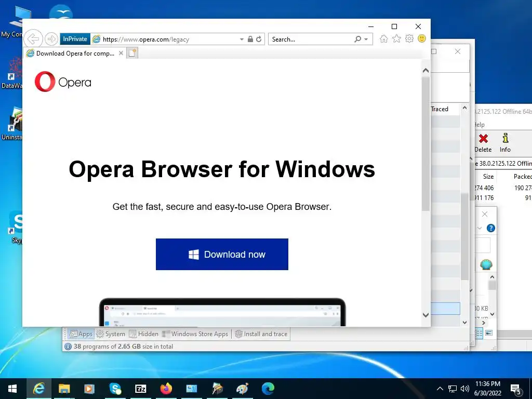Click the Forward arrow in Internet Explorer
The height and width of the screenshot is (399, 532).
coord(51,39)
